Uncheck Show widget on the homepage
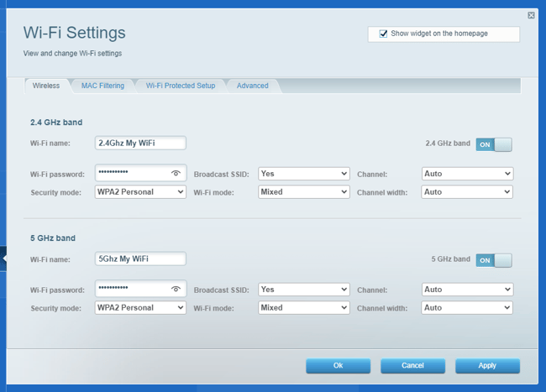Image resolution: width=546 pixels, height=392 pixels. tap(383, 34)
